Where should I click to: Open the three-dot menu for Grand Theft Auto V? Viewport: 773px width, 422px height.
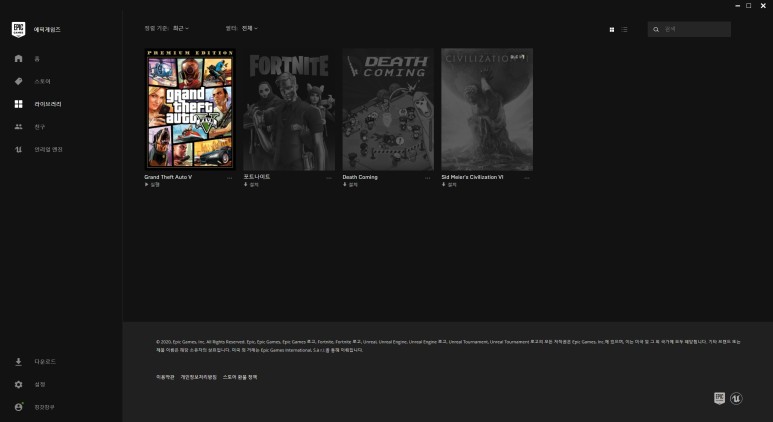coord(230,178)
